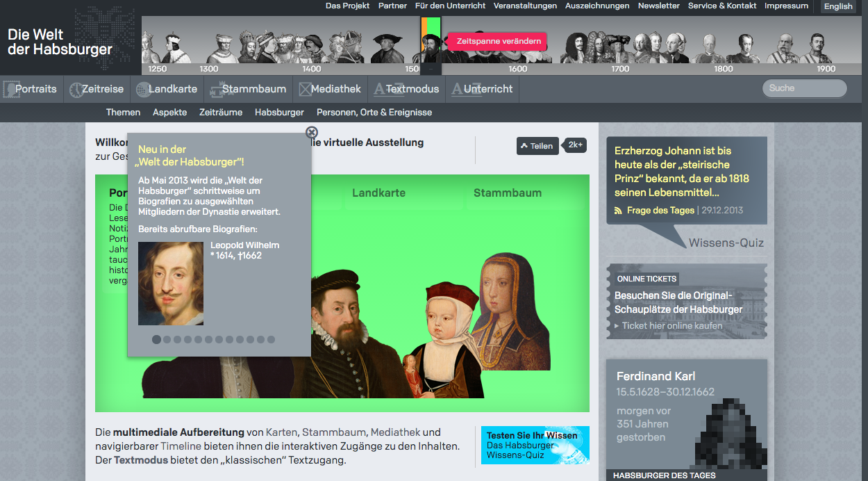The image size is (868, 481).
Task: Click bearded man portrait in green banner
Action: (347, 334)
